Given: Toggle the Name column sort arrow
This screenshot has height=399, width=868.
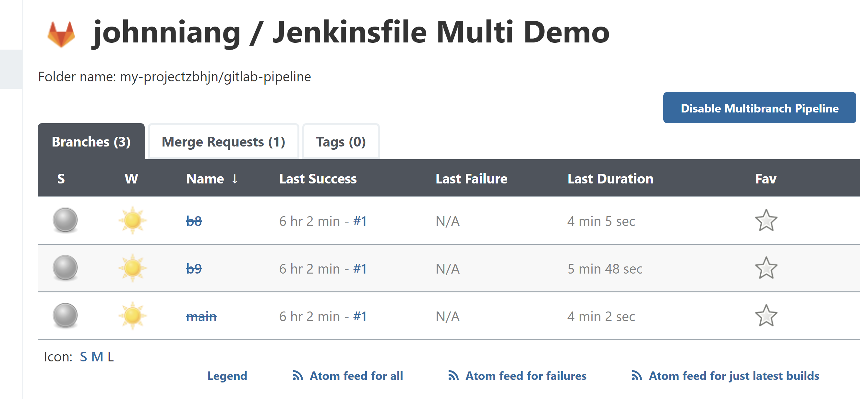Looking at the screenshot, I should point(235,179).
